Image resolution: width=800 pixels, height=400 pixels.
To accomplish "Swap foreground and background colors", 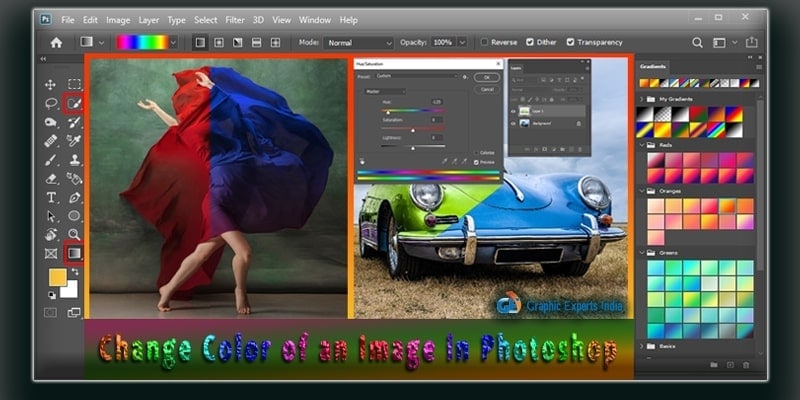I will [x=75, y=271].
